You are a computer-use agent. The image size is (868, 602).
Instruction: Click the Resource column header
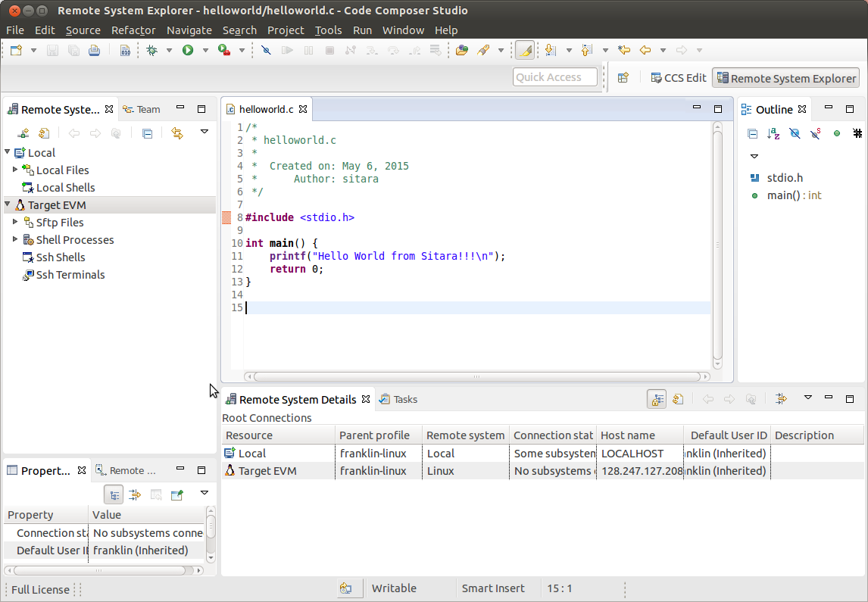pyautogui.click(x=279, y=435)
